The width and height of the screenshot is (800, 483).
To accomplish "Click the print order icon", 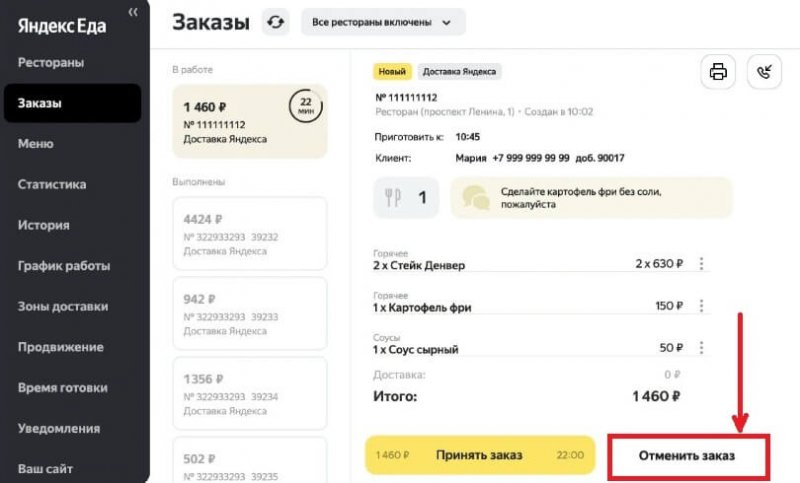I will coord(718,72).
